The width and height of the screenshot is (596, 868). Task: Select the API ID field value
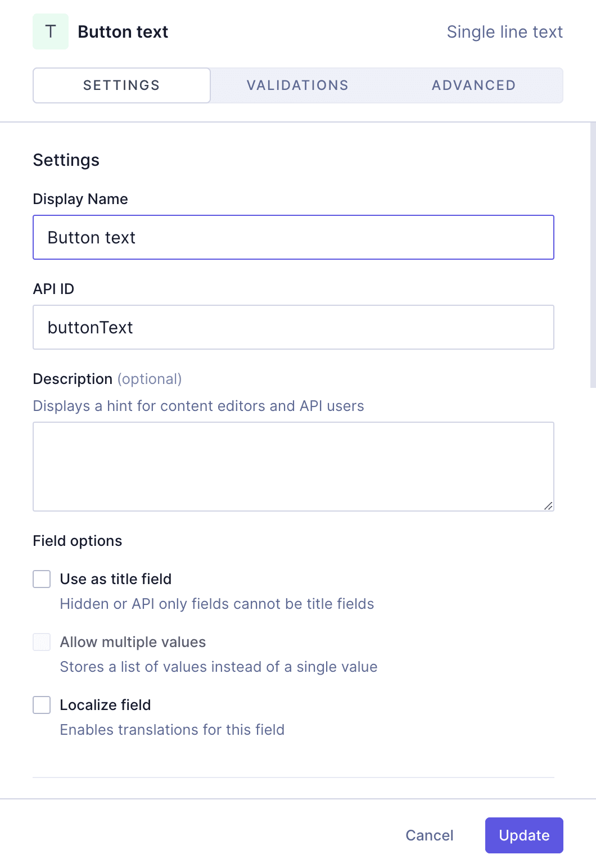pyautogui.click(x=294, y=327)
